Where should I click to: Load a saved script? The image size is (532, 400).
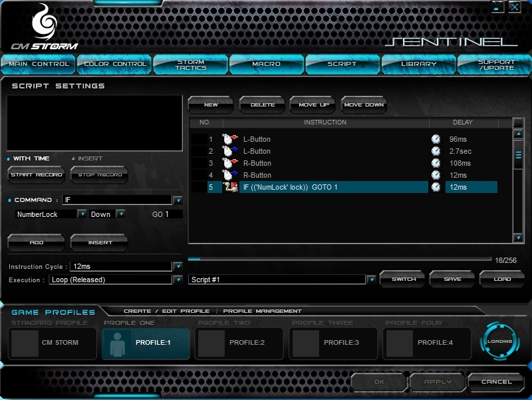[502, 279]
